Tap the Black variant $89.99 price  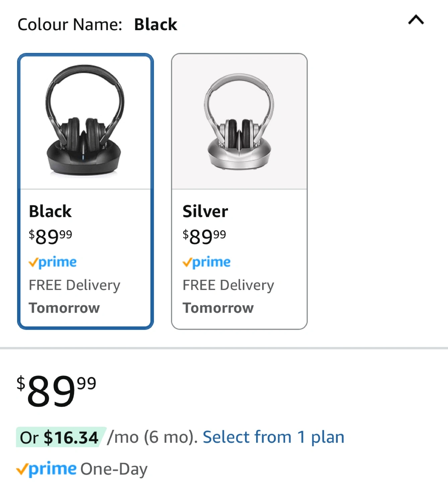(51, 236)
